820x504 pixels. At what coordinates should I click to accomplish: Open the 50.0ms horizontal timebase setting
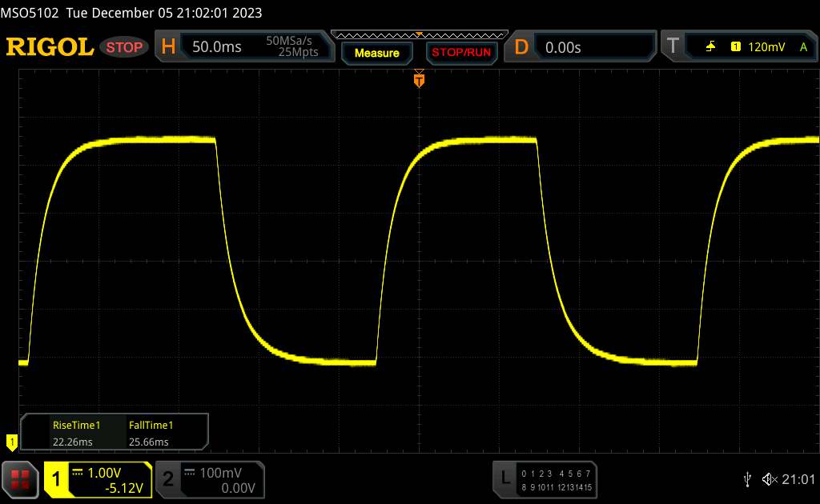tap(217, 47)
